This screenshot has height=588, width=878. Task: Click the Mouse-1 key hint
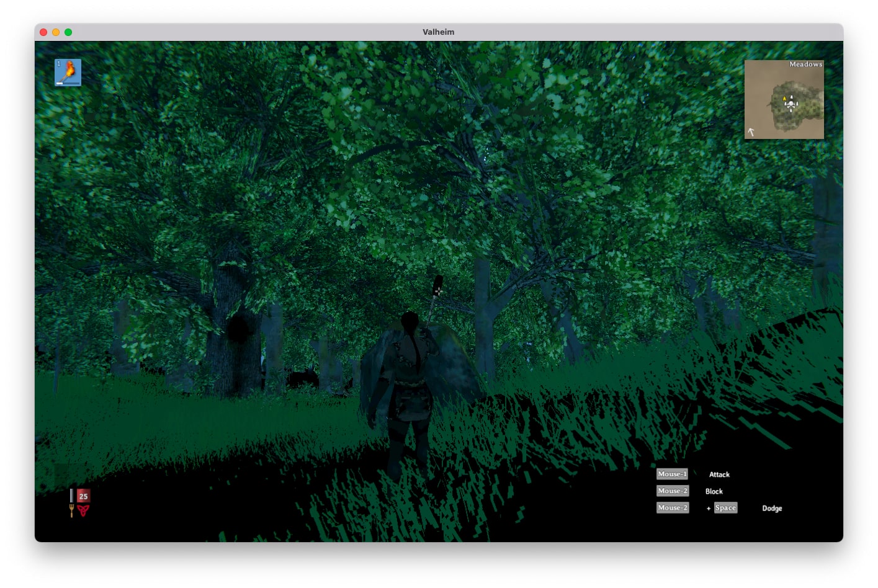pyautogui.click(x=672, y=474)
